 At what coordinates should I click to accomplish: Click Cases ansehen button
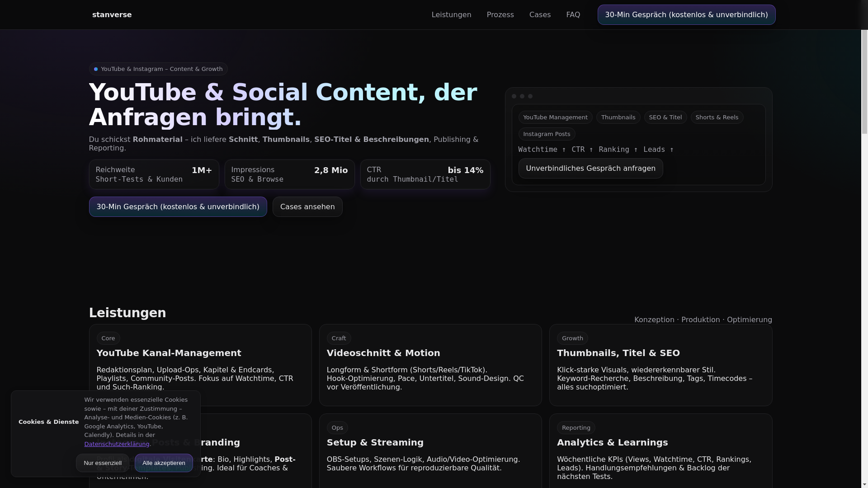click(x=307, y=207)
